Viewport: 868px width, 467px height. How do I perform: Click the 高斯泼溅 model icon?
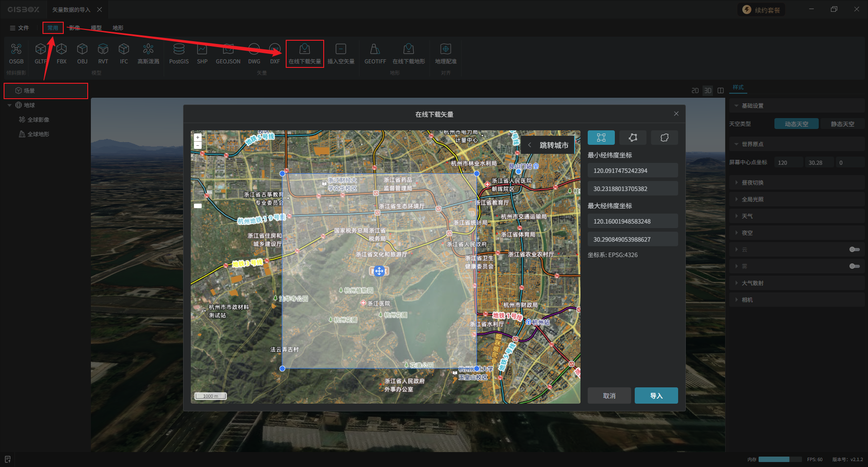click(x=148, y=53)
